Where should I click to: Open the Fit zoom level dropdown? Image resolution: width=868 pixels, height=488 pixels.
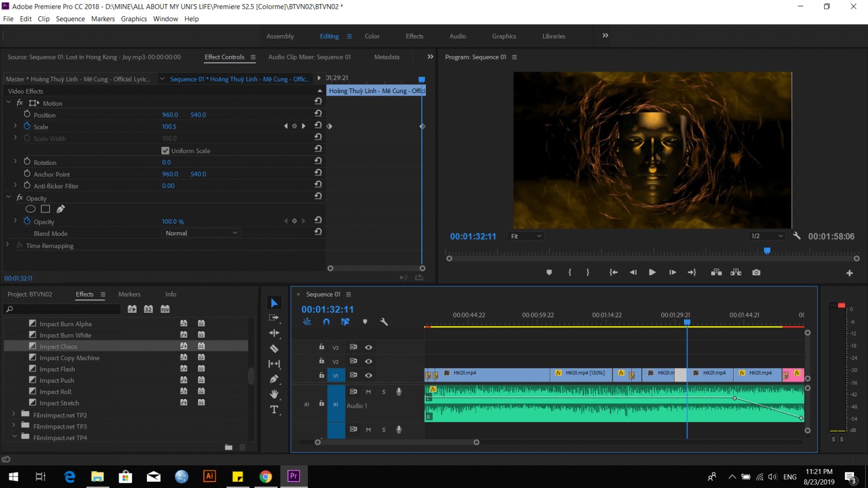[526, 236]
